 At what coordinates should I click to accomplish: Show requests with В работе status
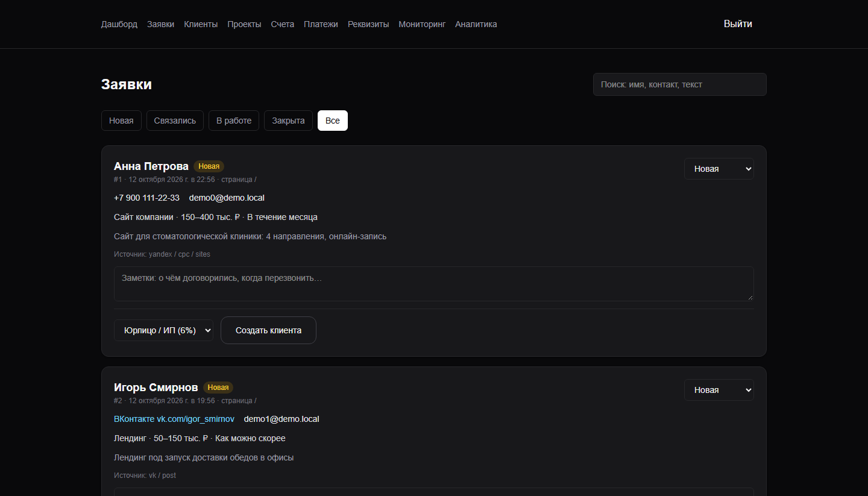point(234,121)
